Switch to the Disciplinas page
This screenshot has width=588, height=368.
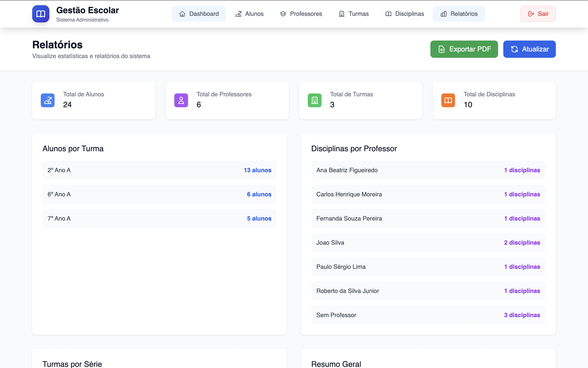[405, 14]
